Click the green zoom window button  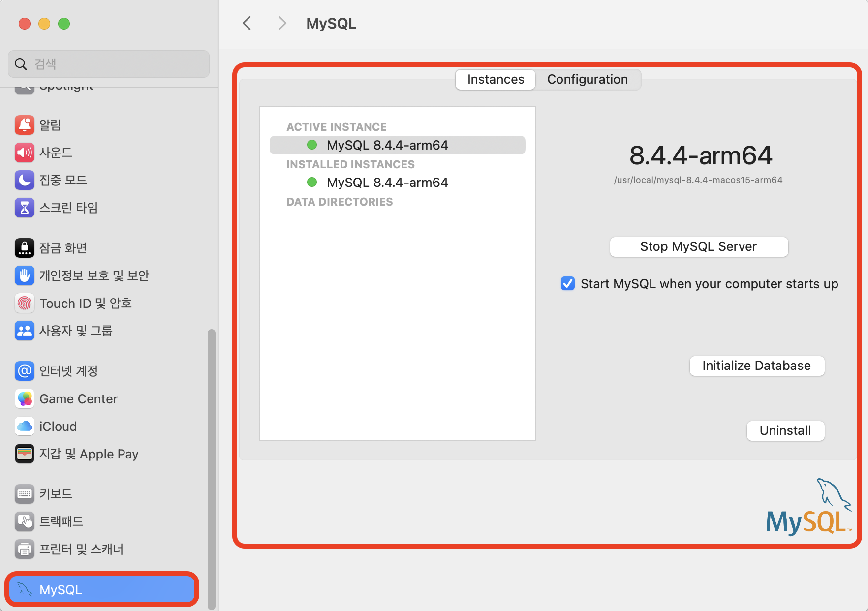tap(64, 23)
